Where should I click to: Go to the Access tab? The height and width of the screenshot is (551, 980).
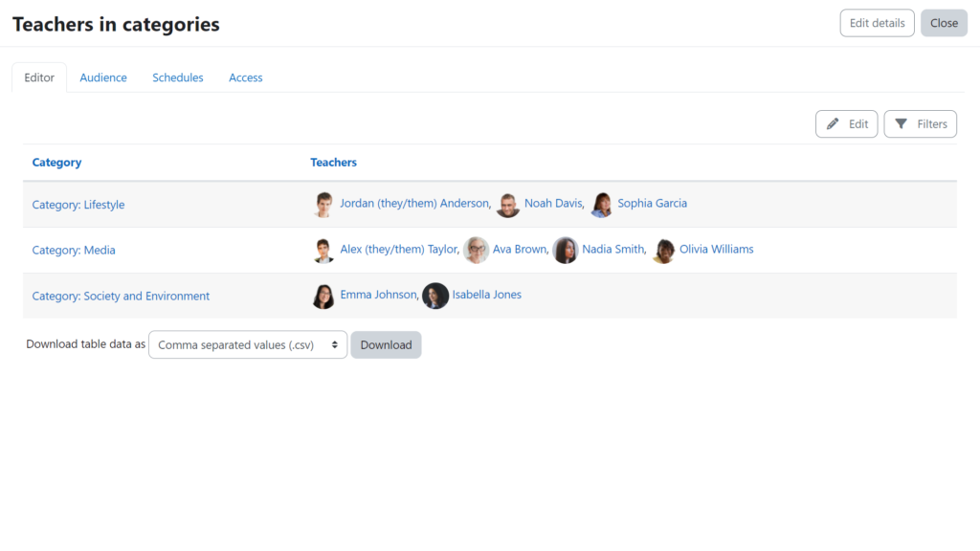(246, 78)
